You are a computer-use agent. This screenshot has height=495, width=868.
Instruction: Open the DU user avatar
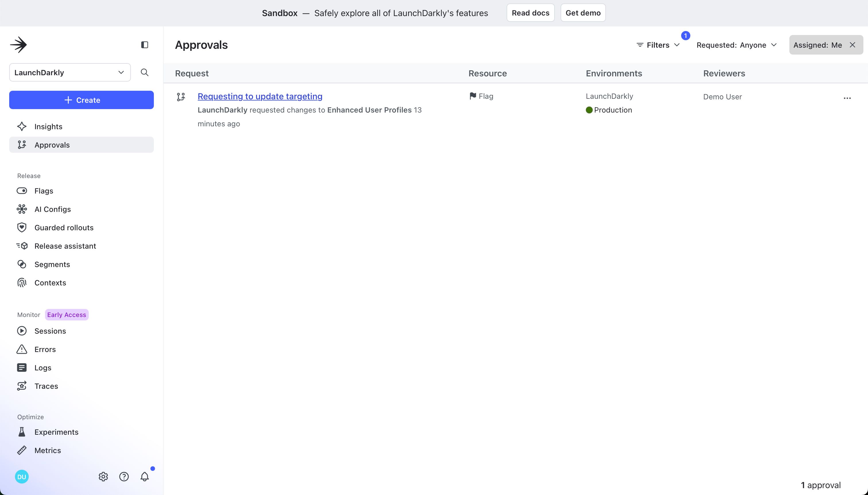22,477
